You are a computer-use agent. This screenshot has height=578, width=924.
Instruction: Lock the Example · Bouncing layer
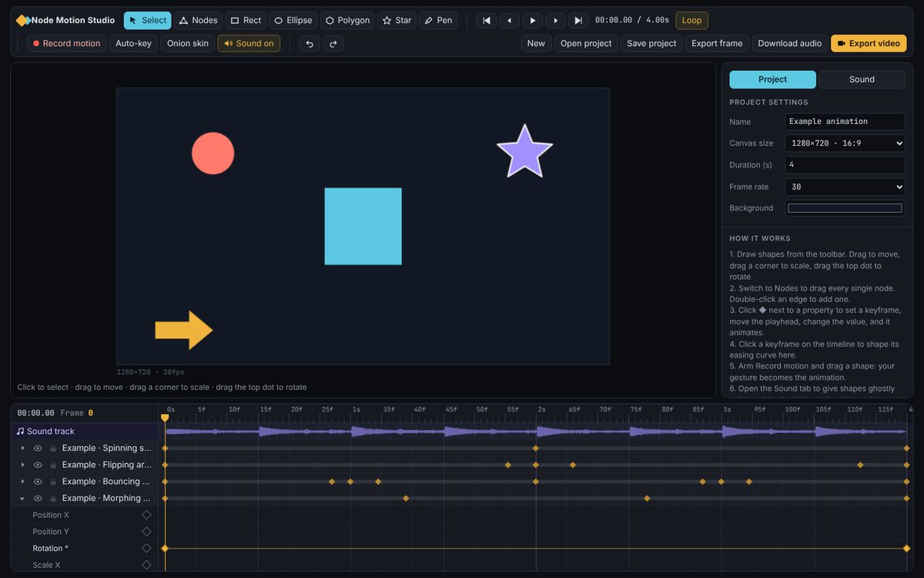coord(53,482)
